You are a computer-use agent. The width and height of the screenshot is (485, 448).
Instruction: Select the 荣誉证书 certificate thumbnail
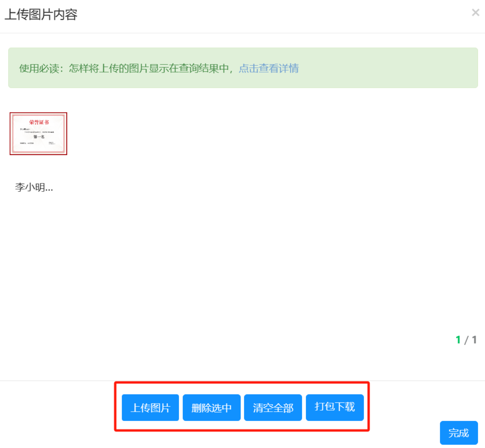coord(38,134)
